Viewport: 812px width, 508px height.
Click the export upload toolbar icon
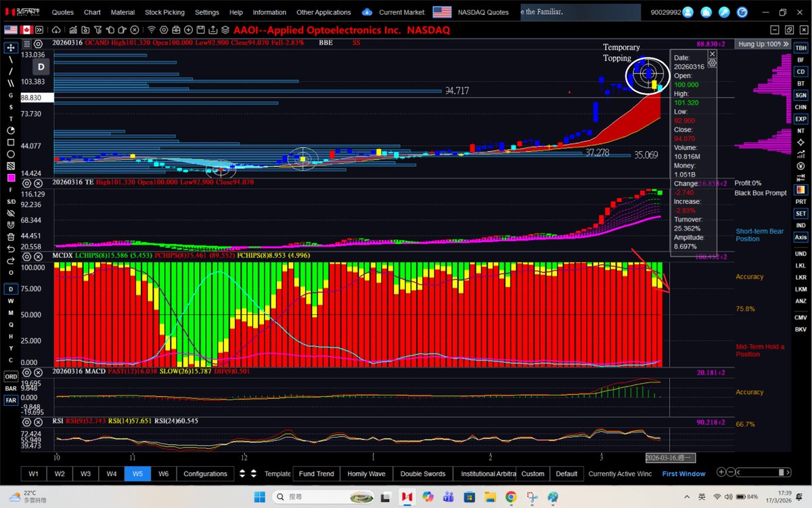pos(212,30)
